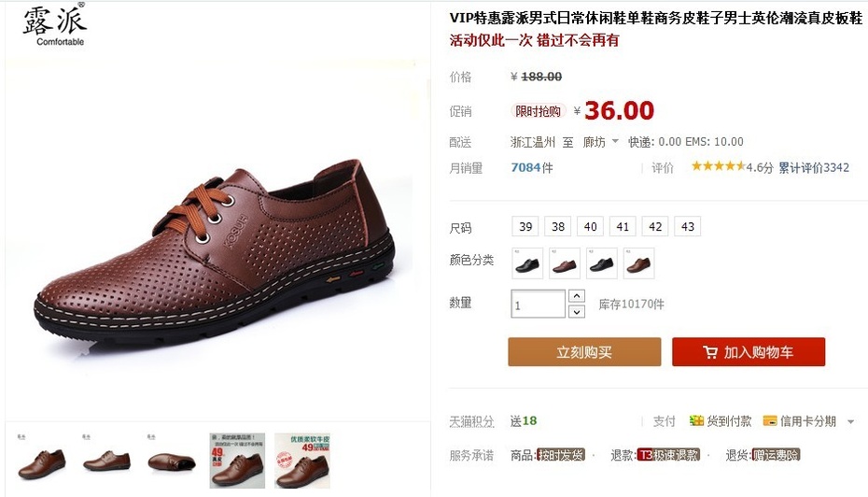Increase quantity with the up arrow
Screen dimensions: 868x497
tap(576, 296)
